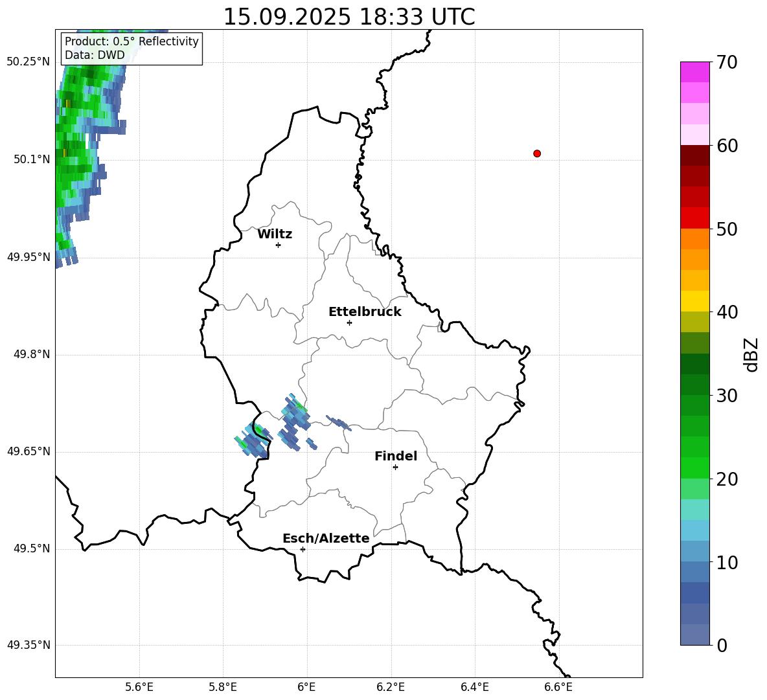Click the 50.1°N latitude label

tap(32, 159)
